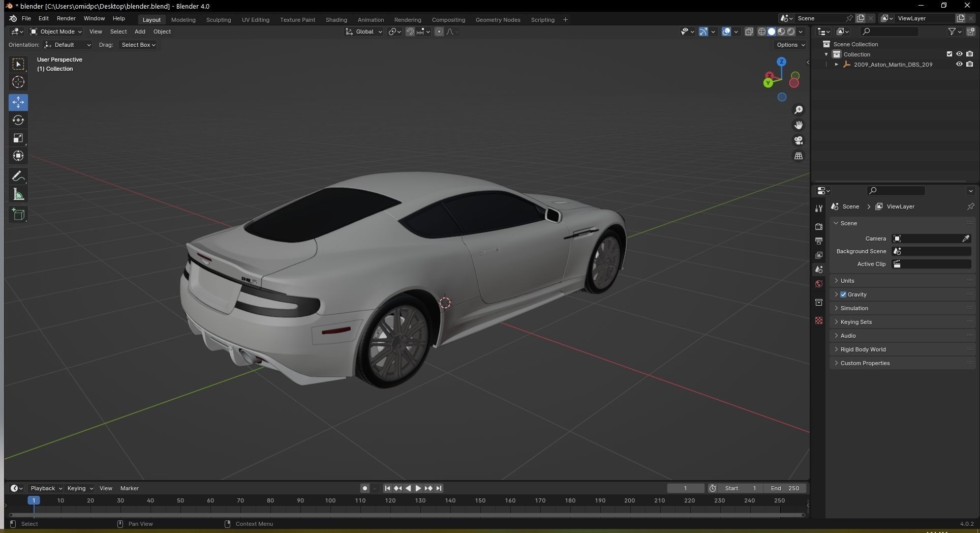Toggle Collection exclude-from-view-layer checkbox
This screenshot has height=533, width=980.
click(x=949, y=54)
